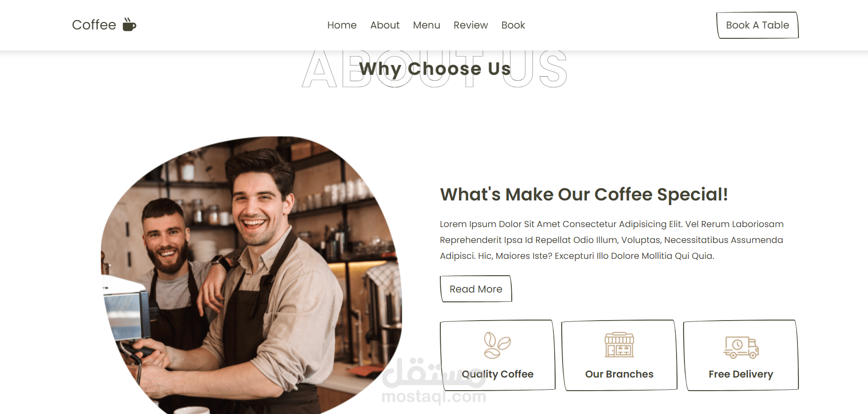
Task: Click the store branches icon
Action: tap(619, 345)
